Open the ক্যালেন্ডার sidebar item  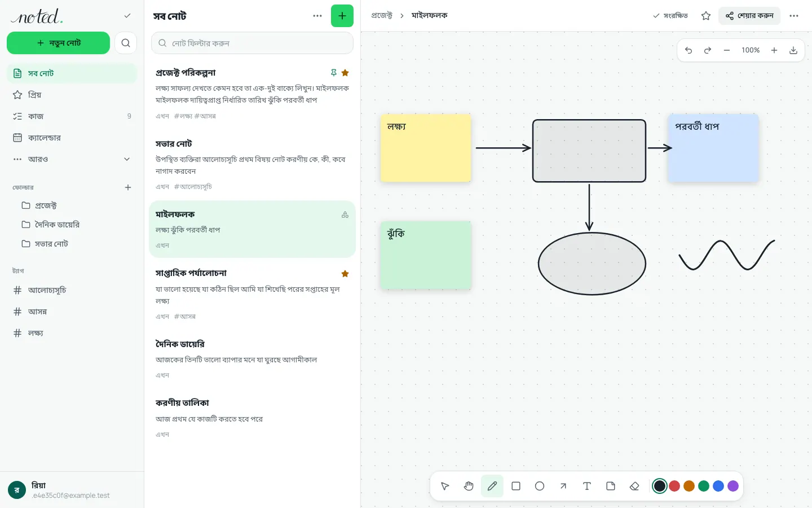pos(72,138)
